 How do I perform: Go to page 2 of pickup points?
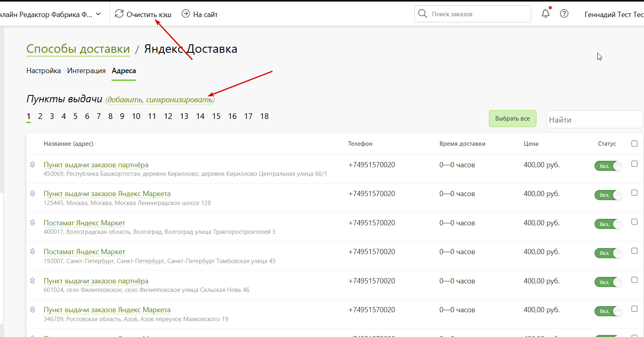coord(40,117)
